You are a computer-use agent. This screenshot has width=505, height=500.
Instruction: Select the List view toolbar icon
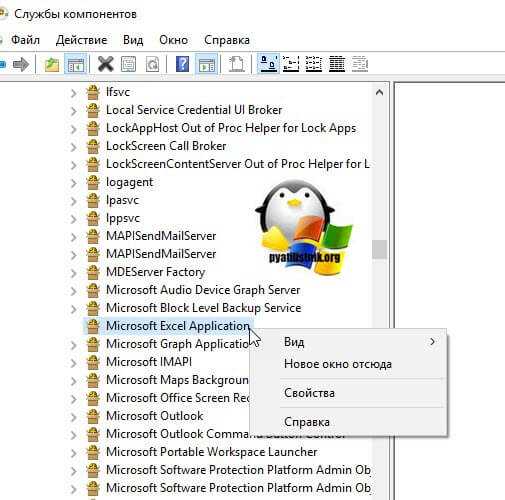click(x=314, y=64)
